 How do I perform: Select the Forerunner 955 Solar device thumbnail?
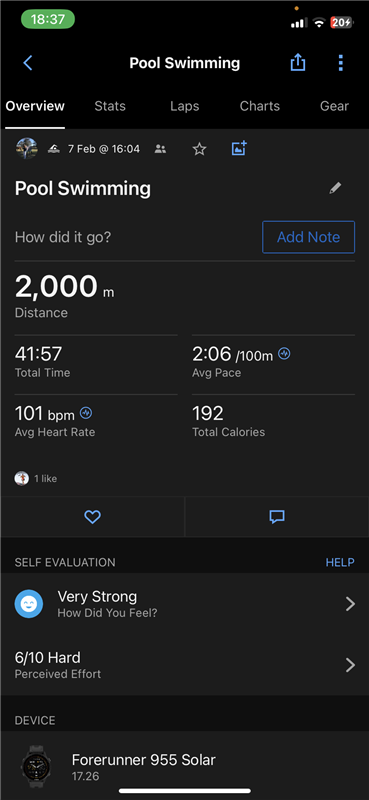[36, 766]
